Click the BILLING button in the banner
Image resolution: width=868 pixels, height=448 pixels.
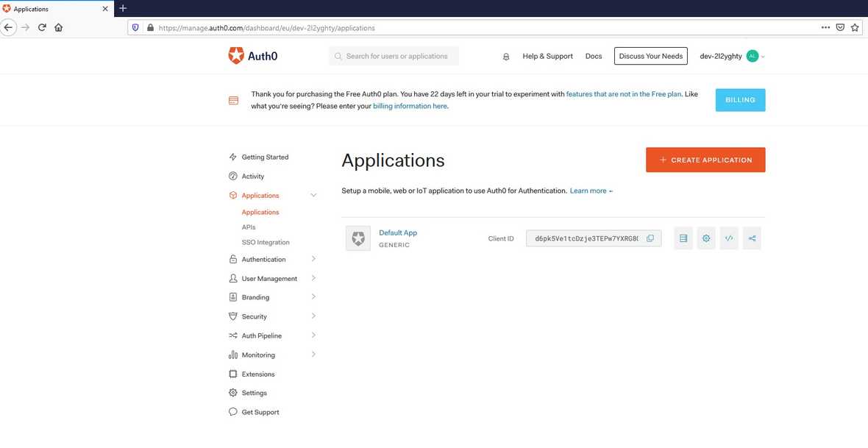[740, 99]
